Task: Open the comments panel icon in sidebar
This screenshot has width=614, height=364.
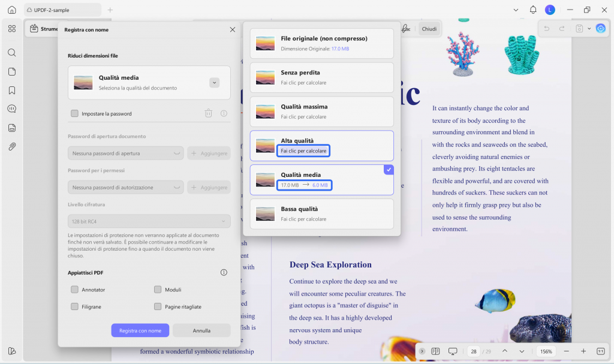Action: coord(12,109)
